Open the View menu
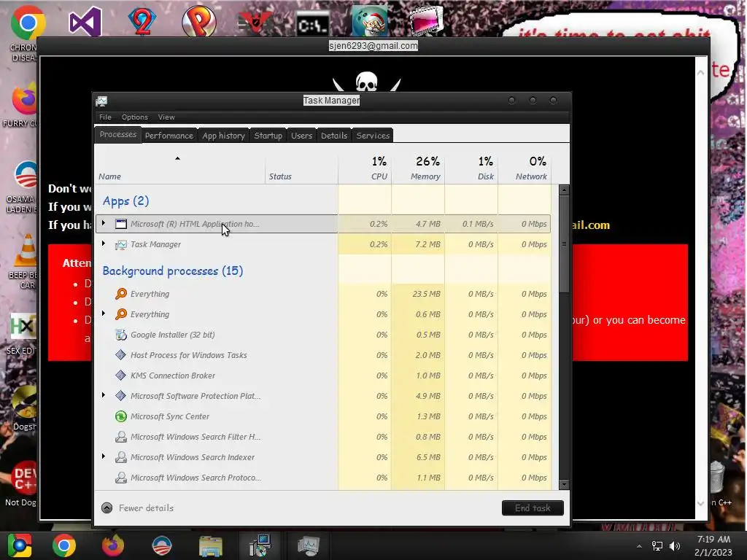This screenshot has height=560, width=747. (166, 117)
